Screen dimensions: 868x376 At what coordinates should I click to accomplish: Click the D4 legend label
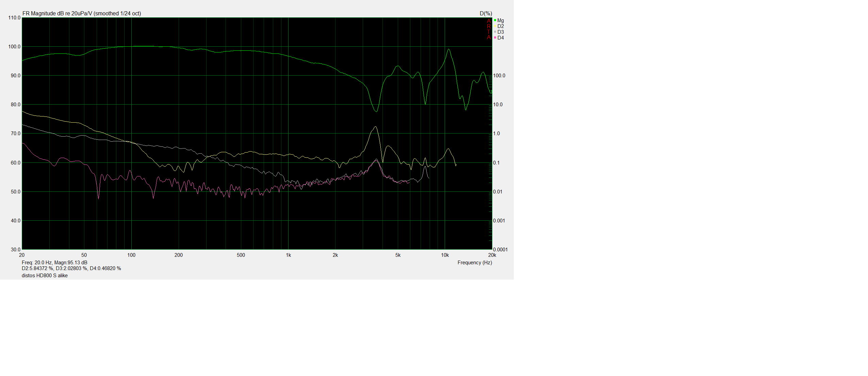(501, 38)
